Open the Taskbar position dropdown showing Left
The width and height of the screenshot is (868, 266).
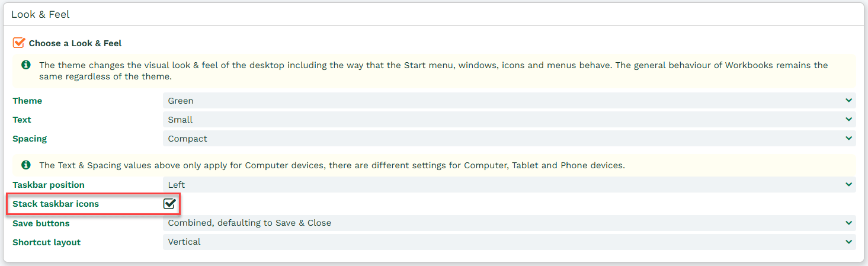(510, 185)
